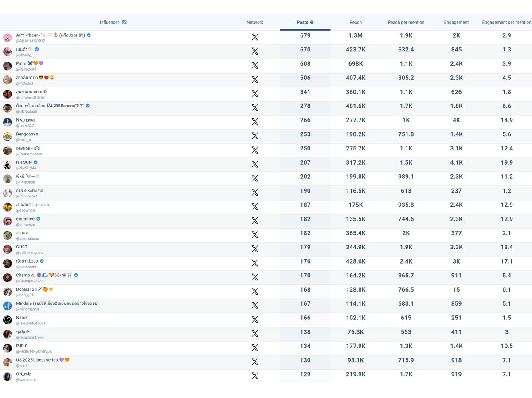532x398 pixels.
Task: Click X network icon in @flmppppp row
Action: point(255,178)
